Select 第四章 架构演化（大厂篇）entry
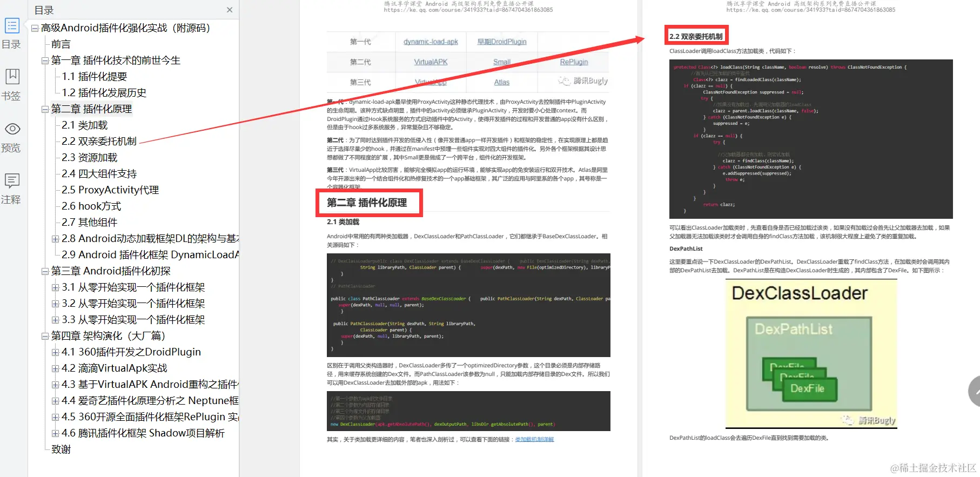The height and width of the screenshot is (477, 980). [108, 336]
